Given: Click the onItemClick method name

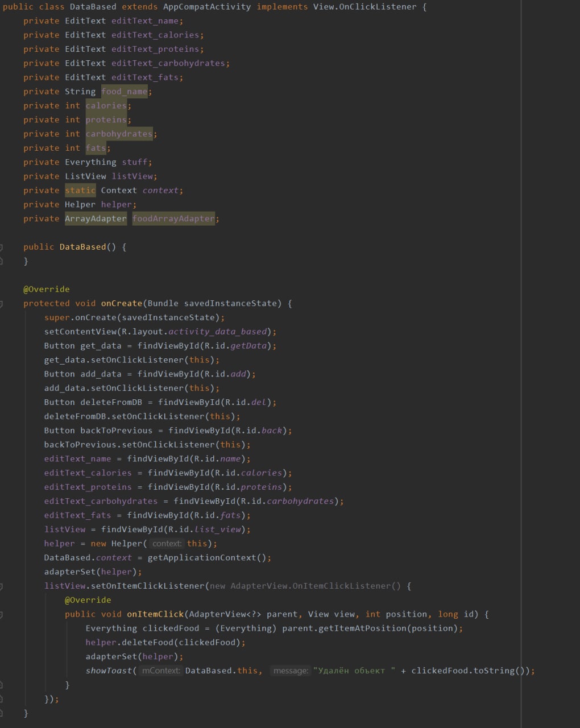Looking at the screenshot, I should coord(155,614).
